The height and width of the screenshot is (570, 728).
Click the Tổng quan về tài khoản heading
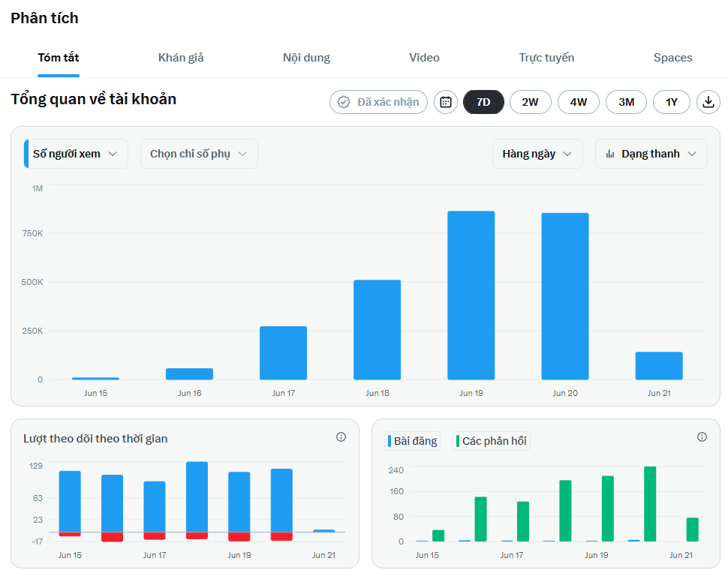[94, 99]
